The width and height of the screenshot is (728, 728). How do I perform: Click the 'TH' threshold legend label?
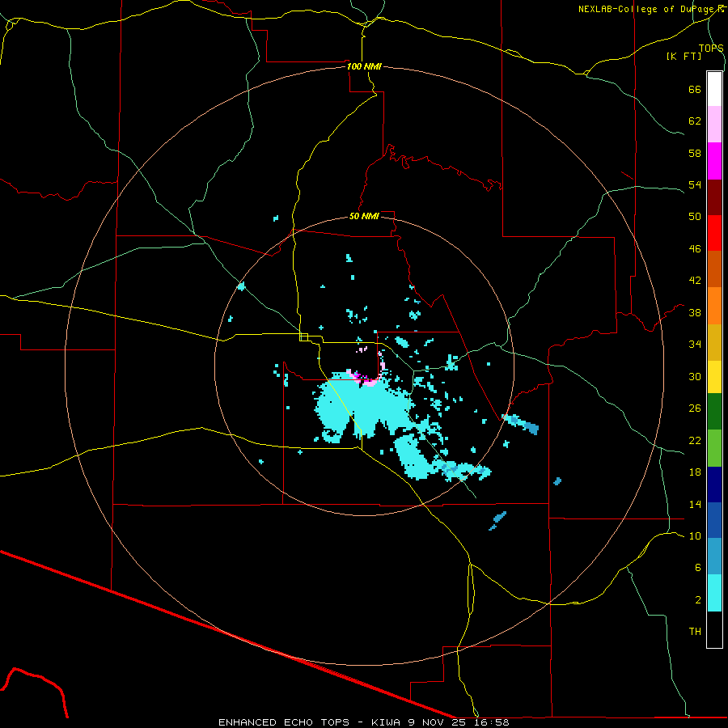pos(695,632)
